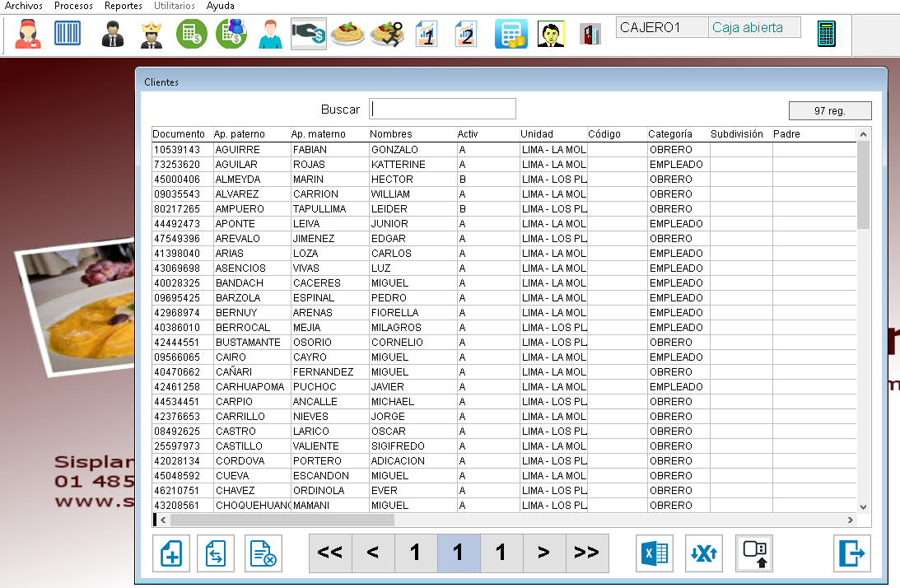Viewport: 900px width, 588px height.
Task: Jump to first page with << button
Action: 330,553
